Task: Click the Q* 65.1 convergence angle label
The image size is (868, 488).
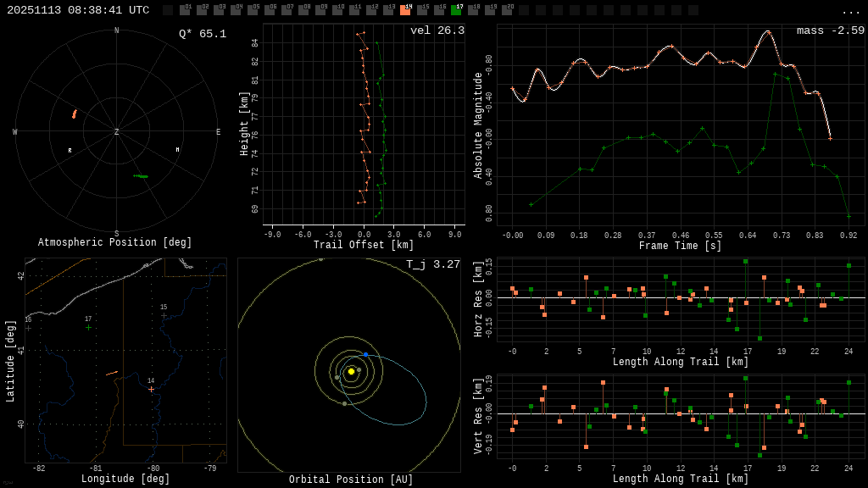Action: [202, 34]
